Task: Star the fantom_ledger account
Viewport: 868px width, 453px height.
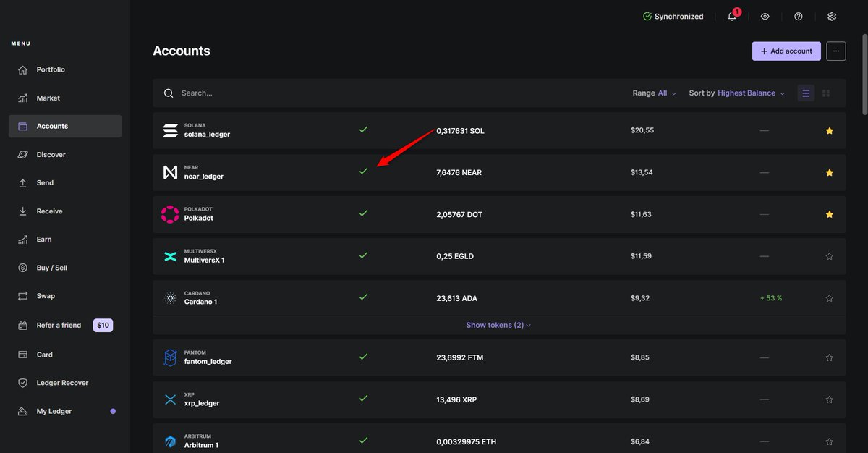Action: pos(830,357)
